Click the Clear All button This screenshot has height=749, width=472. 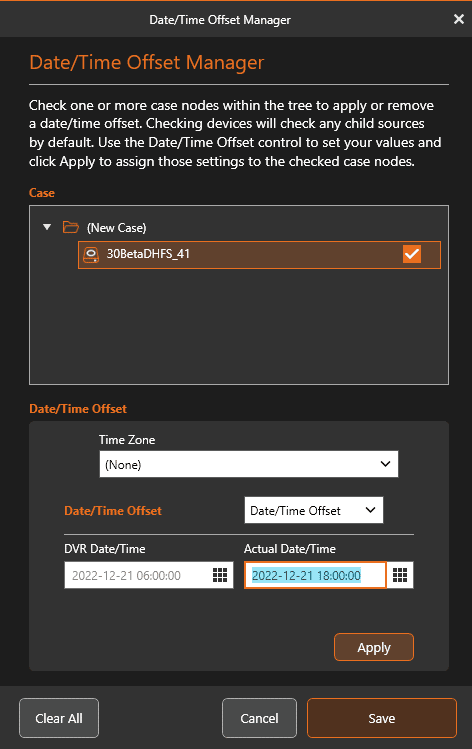pos(59,718)
